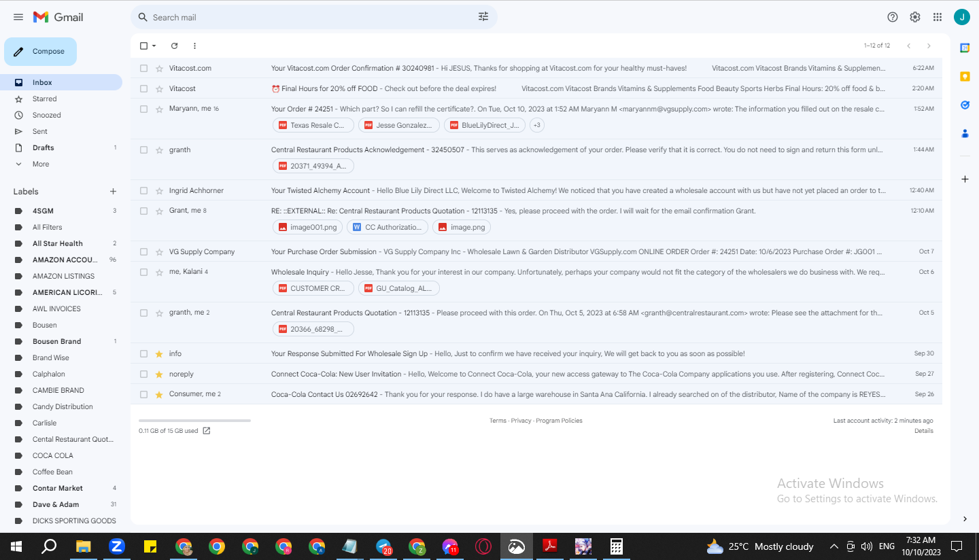Open the CC Authorization Word attachment chip
The width and height of the screenshot is (979, 560).
388,227
